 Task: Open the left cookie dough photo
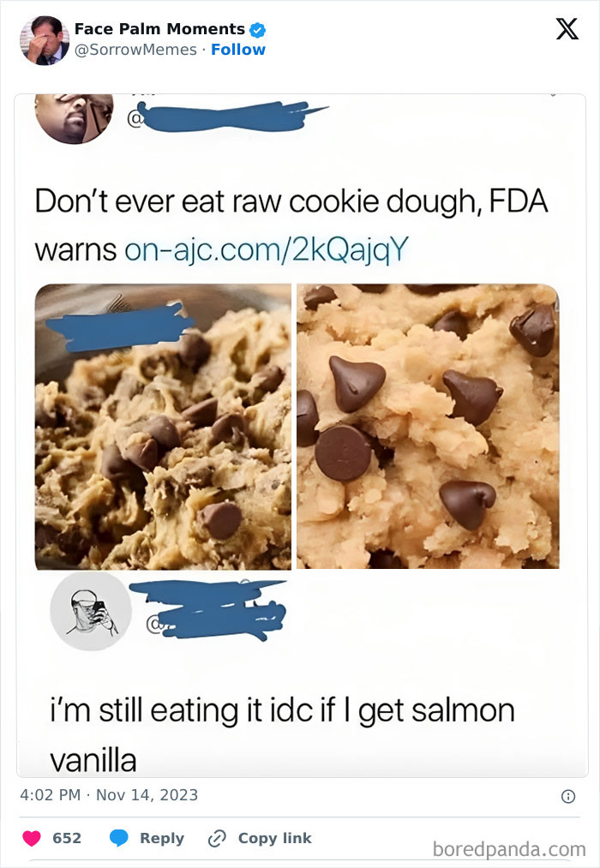click(x=163, y=427)
